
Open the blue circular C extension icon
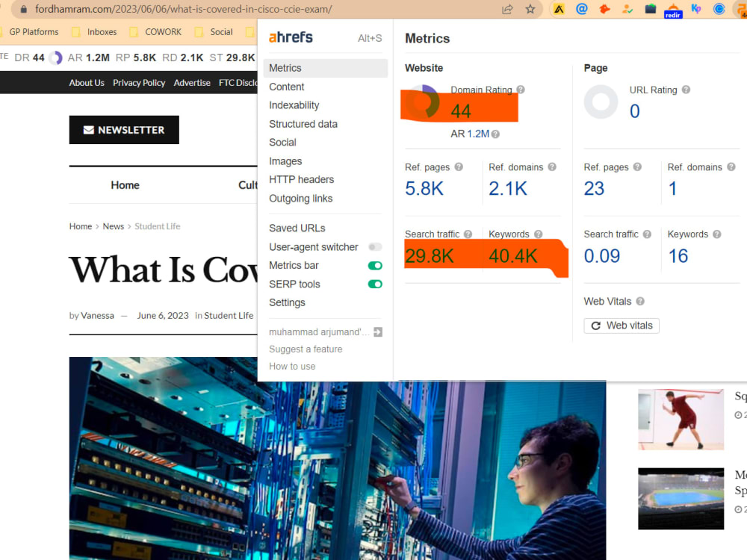point(719,8)
